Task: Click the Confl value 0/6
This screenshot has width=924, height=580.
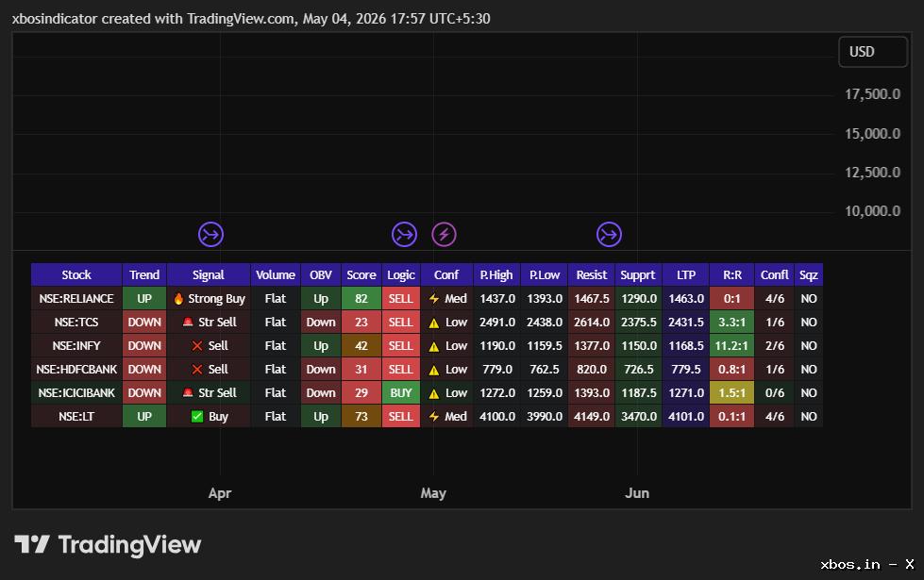Action: (775, 392)
